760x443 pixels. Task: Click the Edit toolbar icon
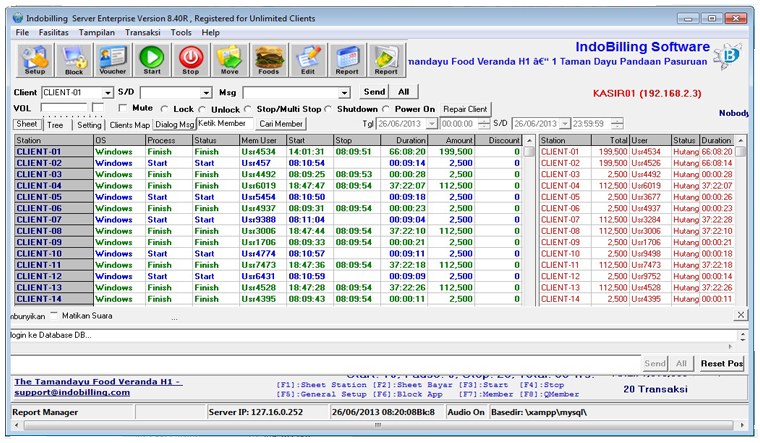[x=307, y=60]
